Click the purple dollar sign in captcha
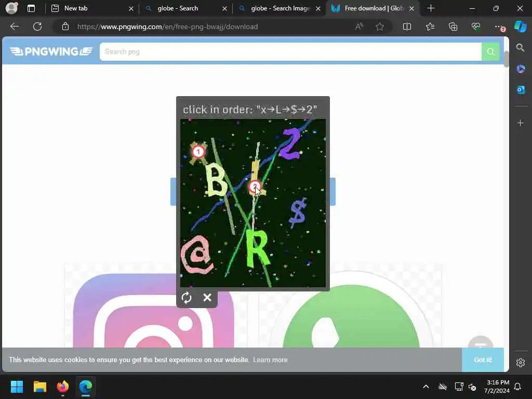The height and width of the screenshot is (399, 532). (x=298, y=212)
